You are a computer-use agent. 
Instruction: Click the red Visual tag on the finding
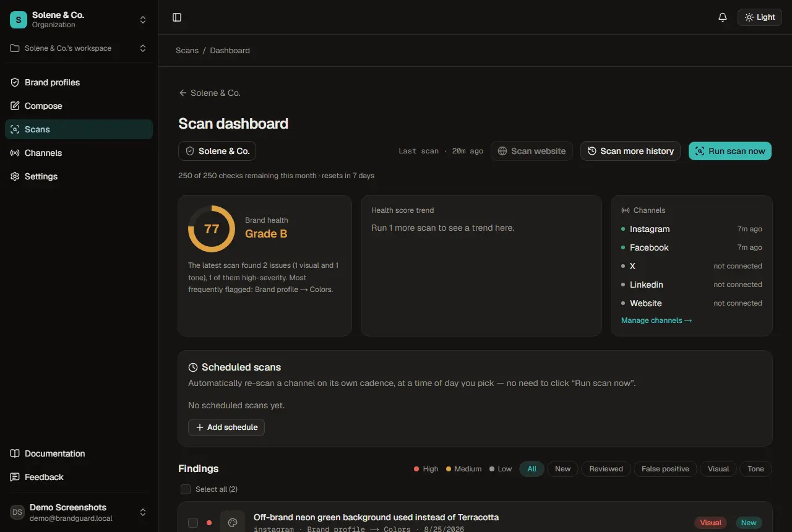710,523
